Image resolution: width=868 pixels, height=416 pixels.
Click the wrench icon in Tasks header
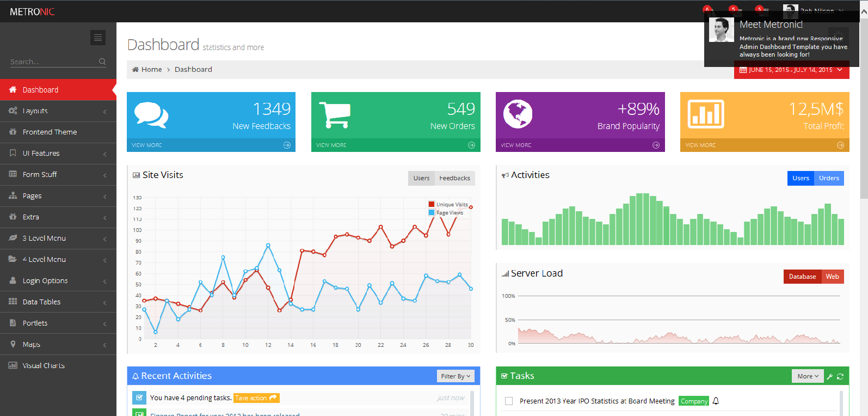point(830,376)
